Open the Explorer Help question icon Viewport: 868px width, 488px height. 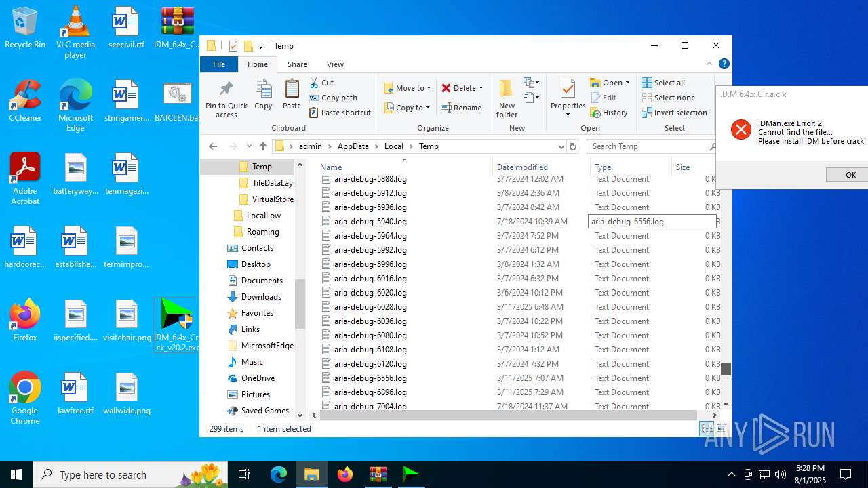tap(724, 64)
